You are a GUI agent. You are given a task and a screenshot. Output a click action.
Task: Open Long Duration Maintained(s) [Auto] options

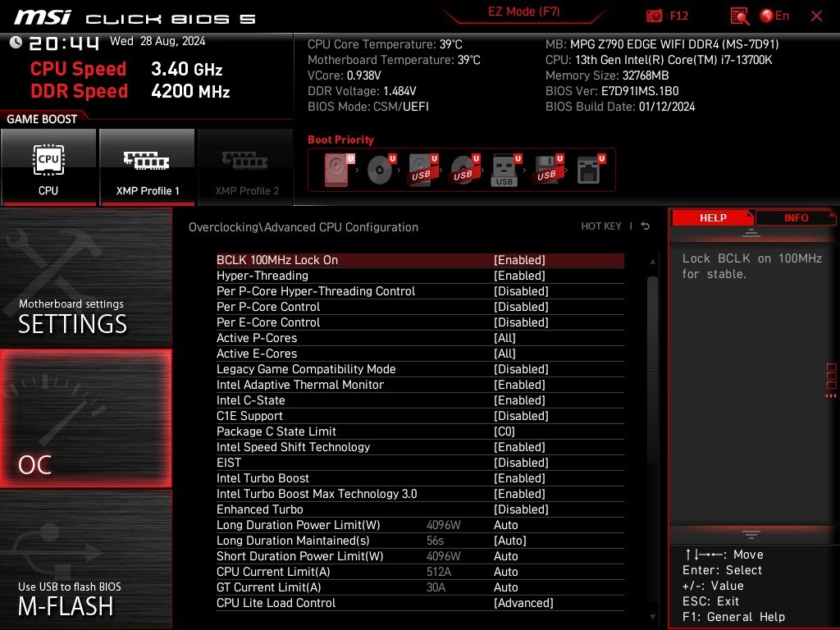(x=510, y=541)
